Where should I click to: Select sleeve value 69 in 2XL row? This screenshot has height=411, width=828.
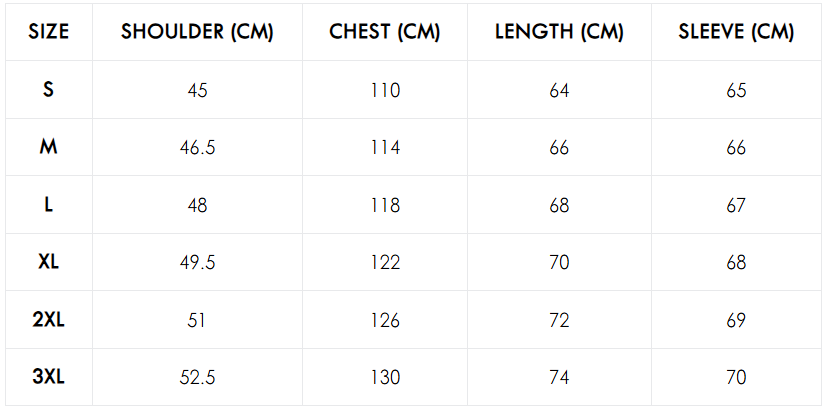pyautogui.click(x=736, y=320)
